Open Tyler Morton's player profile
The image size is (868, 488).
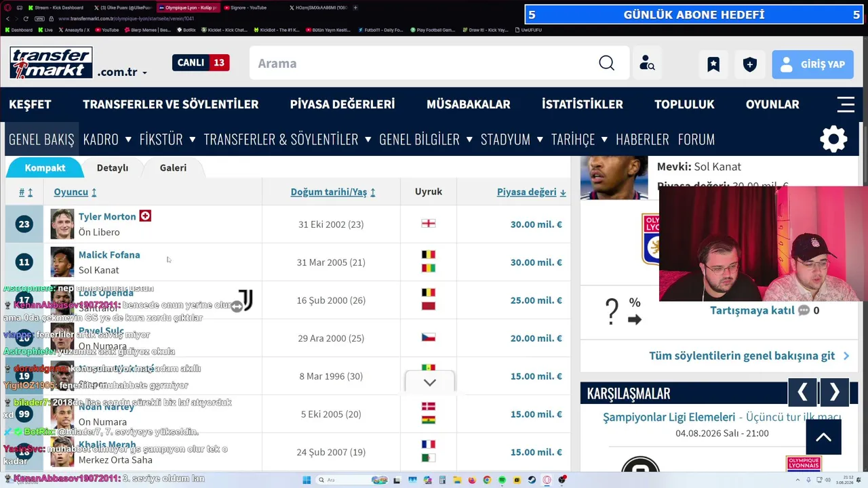point(107,216)
